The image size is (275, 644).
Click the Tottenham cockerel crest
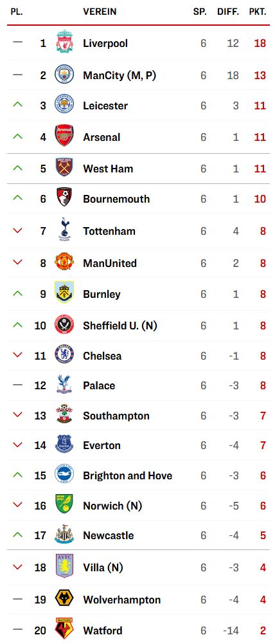(x=64, y=229)
